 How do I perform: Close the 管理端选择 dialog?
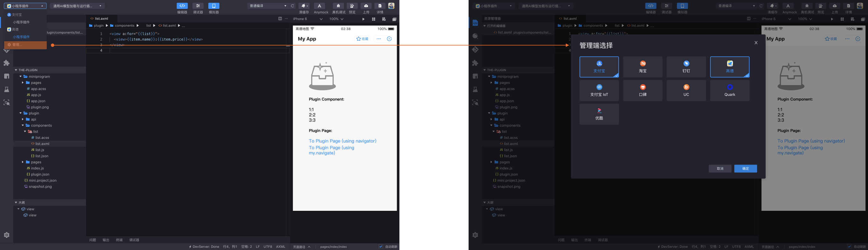point(756,42)
